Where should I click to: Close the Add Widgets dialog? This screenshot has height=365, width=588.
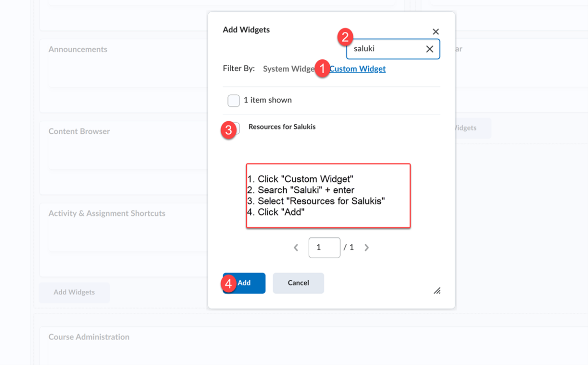pos(436,31)
